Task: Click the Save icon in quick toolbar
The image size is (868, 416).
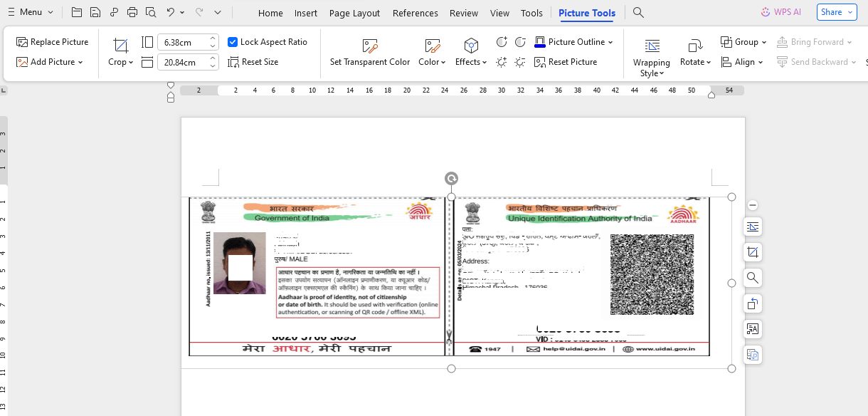Action: pyautogui.click(x=95, y=12)
